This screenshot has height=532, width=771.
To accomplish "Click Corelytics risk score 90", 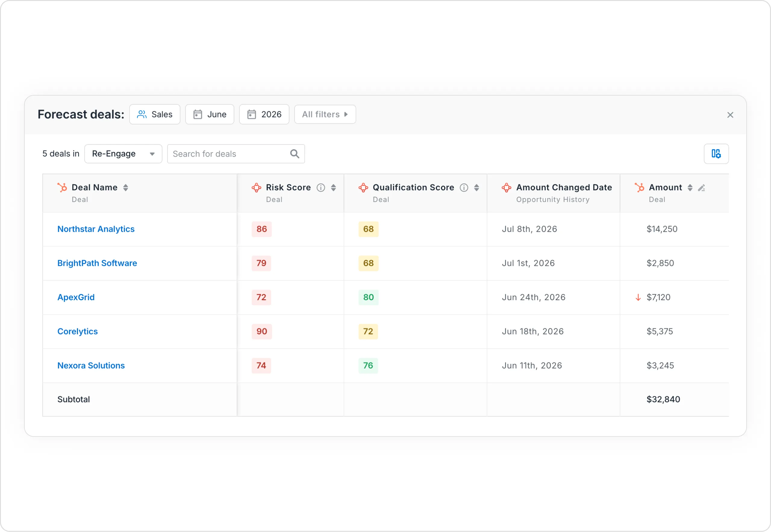I will 261,331.
